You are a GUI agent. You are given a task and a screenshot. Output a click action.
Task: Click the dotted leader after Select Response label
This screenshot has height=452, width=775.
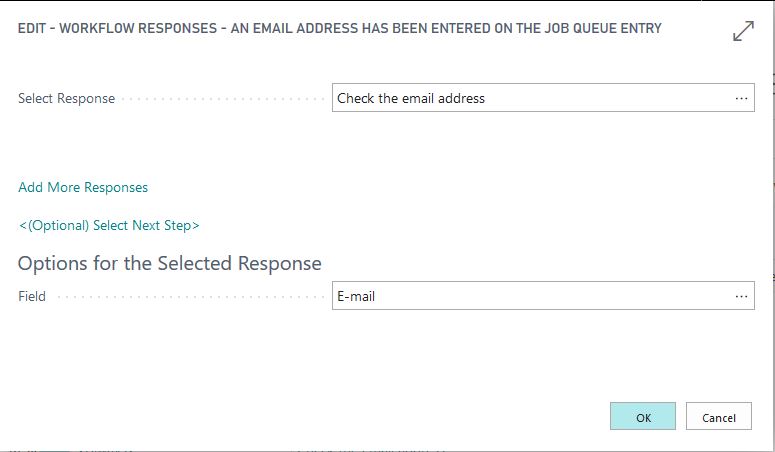pos(222,99)
